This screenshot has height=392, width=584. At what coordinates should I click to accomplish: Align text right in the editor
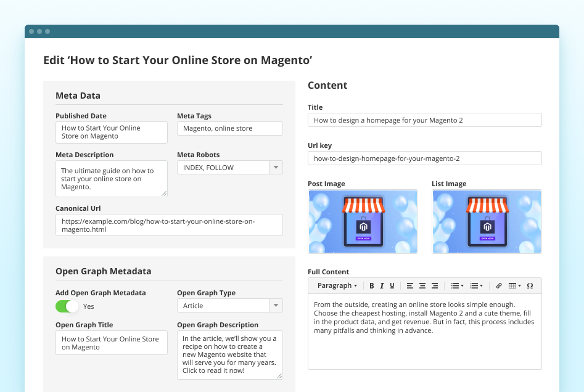click(435, 286)
